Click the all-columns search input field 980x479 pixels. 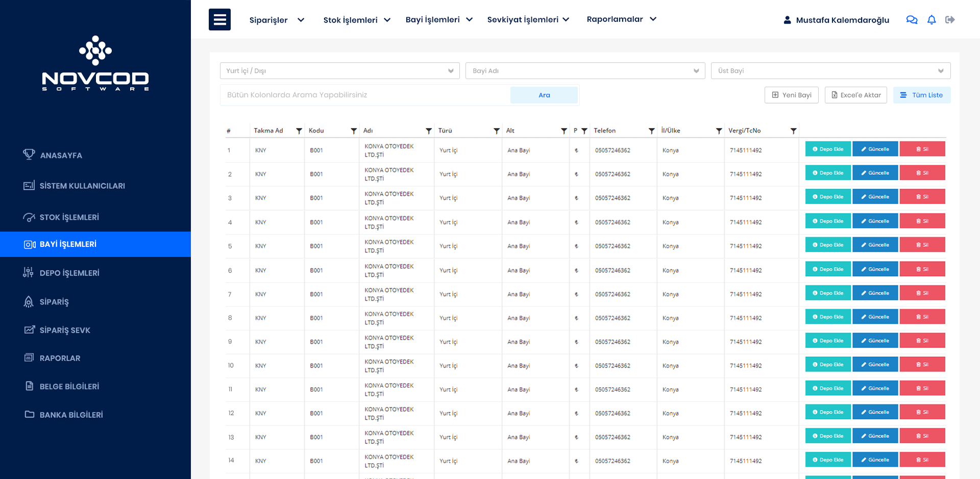pyautogui.click(x=365, y=95)
